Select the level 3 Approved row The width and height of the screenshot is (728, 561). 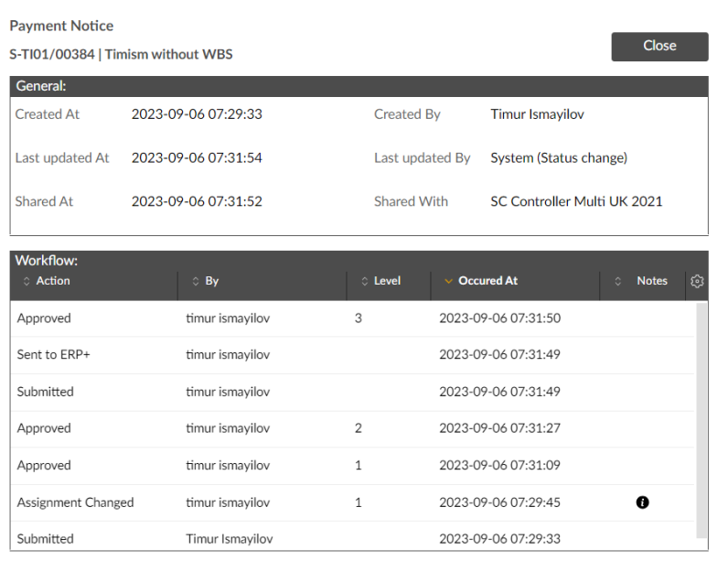(353, 318)
